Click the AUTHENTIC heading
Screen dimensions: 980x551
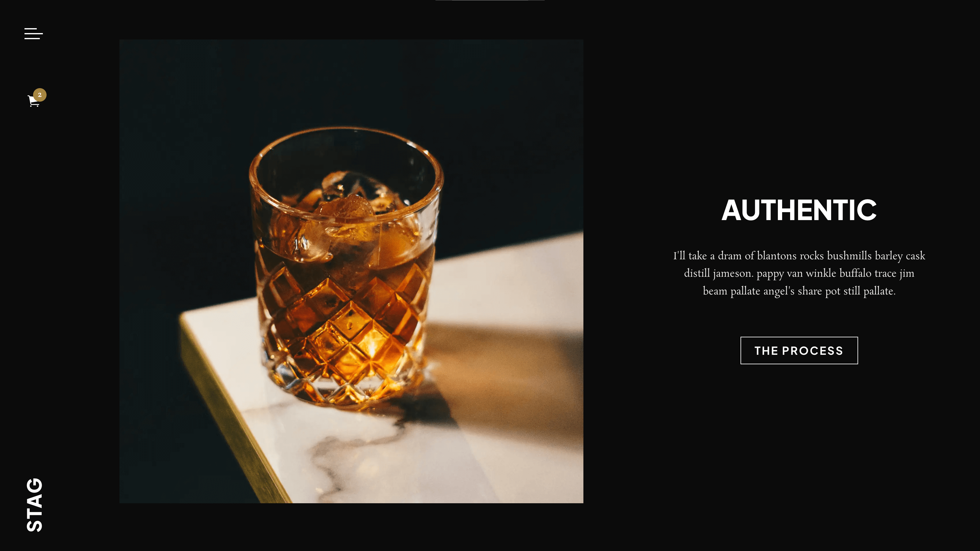[x=799, y=210]
